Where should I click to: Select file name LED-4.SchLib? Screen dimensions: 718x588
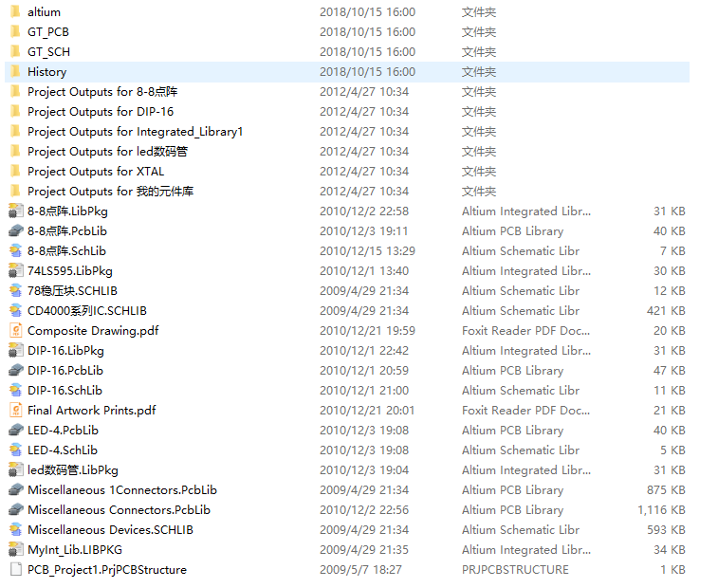(x=63, y=450)
